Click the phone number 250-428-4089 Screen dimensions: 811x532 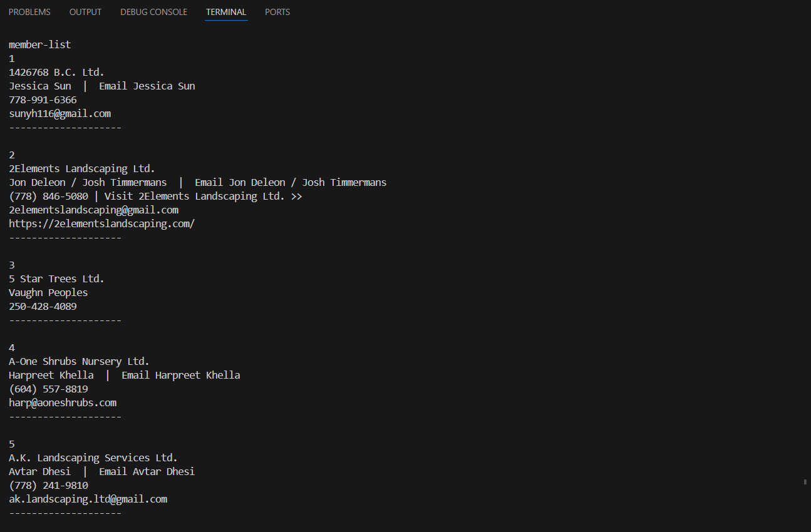pos(43,306)
